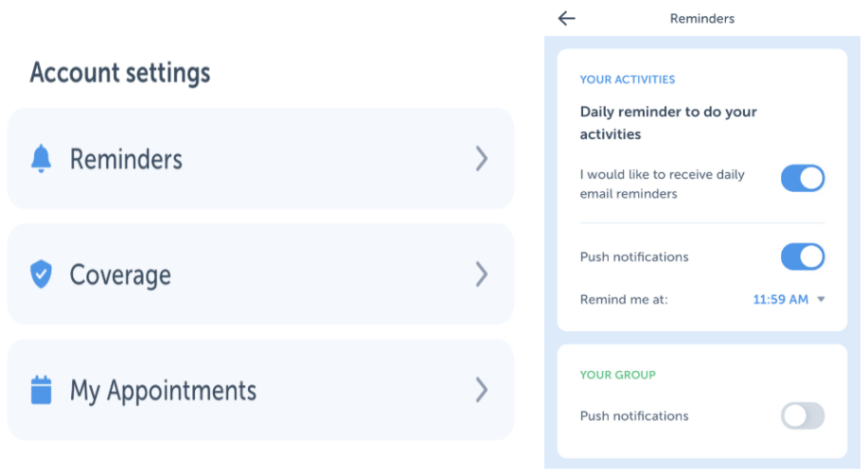Image resolution: width=868 pixels, height=474 pixels.
Task: Open the Reminders settings item
Action: pyautogui.click(x=127, y=159)
